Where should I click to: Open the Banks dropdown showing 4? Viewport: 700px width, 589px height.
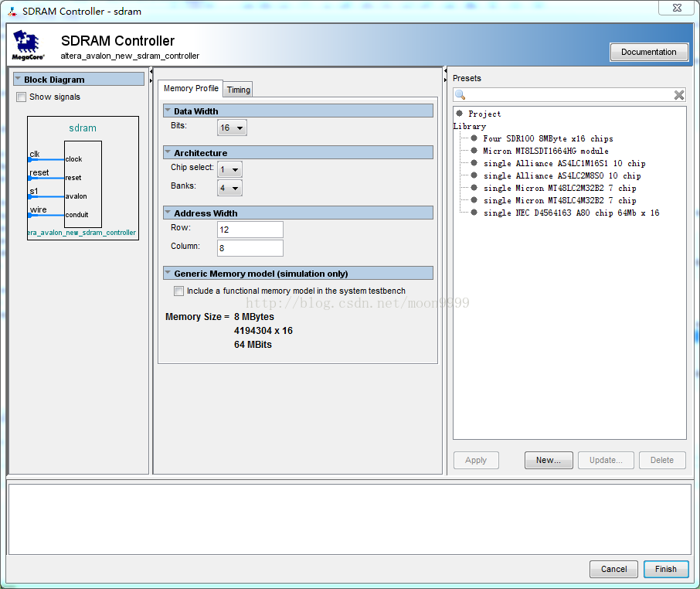point(229,188)
